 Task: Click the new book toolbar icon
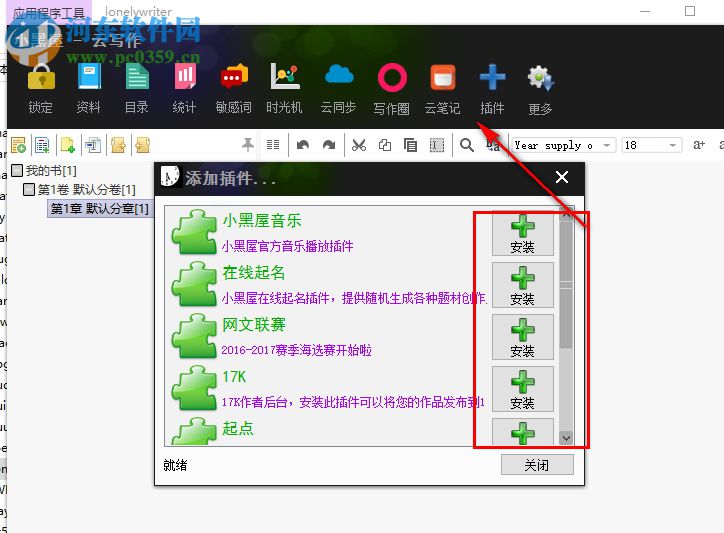(x=18, y=145)
